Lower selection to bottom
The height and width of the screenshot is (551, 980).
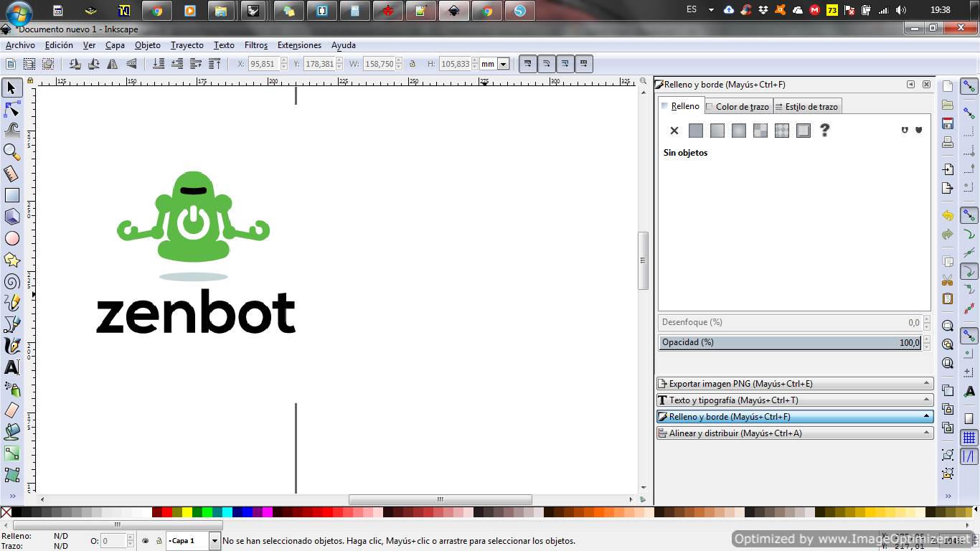click(159, 64)
